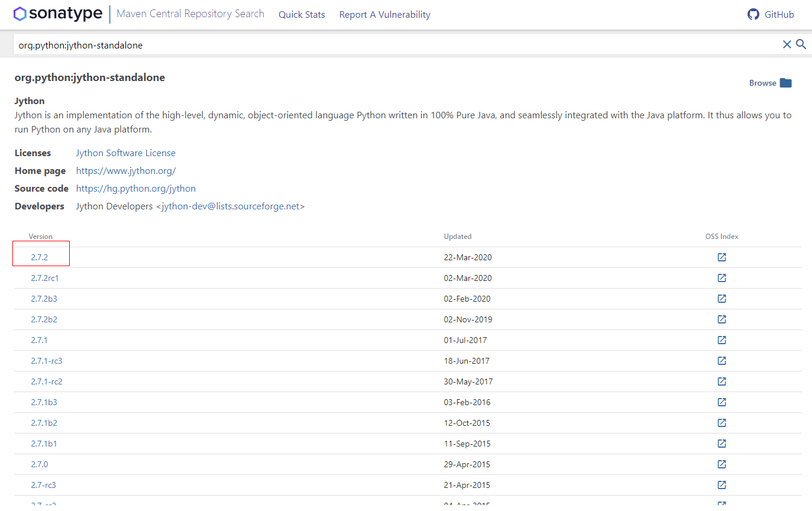Open OSS Index for version 2.7.2b2
Image resolution: width=812 pixels, height=511 pixels.
(722, 319)
